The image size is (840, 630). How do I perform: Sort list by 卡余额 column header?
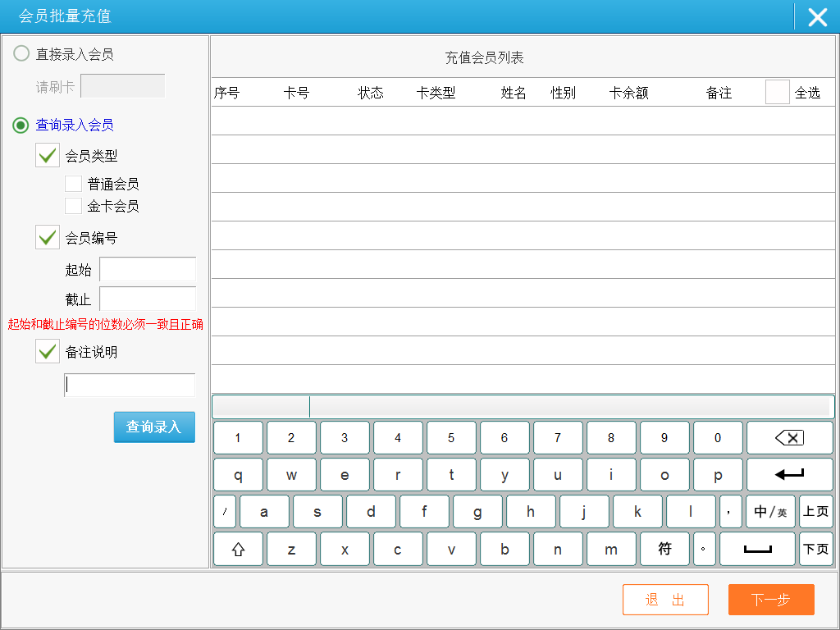click(628, 93)
